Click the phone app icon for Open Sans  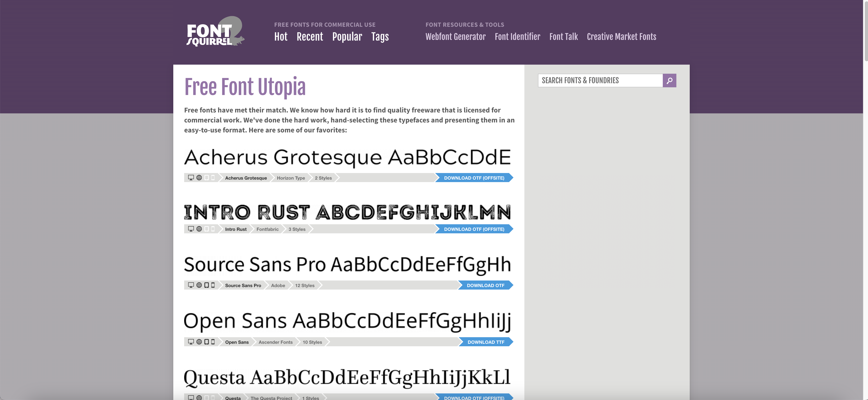tap(213, 342)
